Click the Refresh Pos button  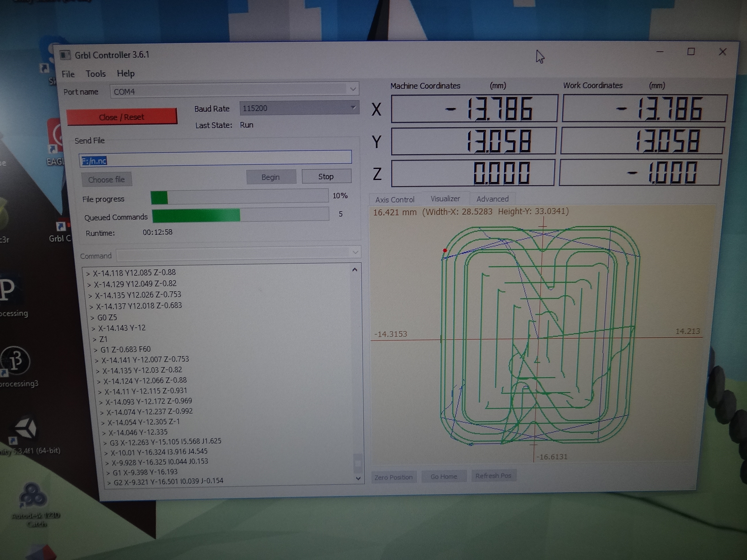tap(493, 476)
